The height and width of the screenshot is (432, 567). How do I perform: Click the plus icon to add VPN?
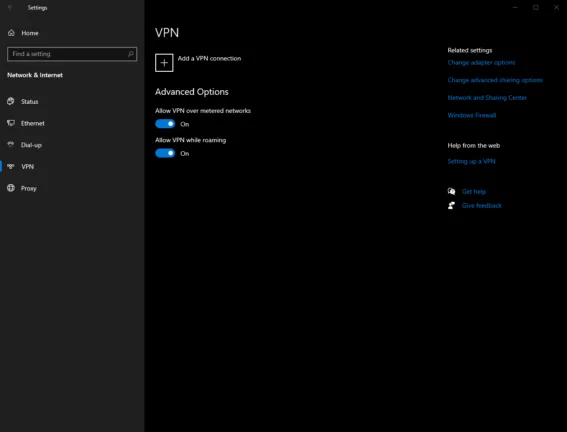tap(164, 63)
